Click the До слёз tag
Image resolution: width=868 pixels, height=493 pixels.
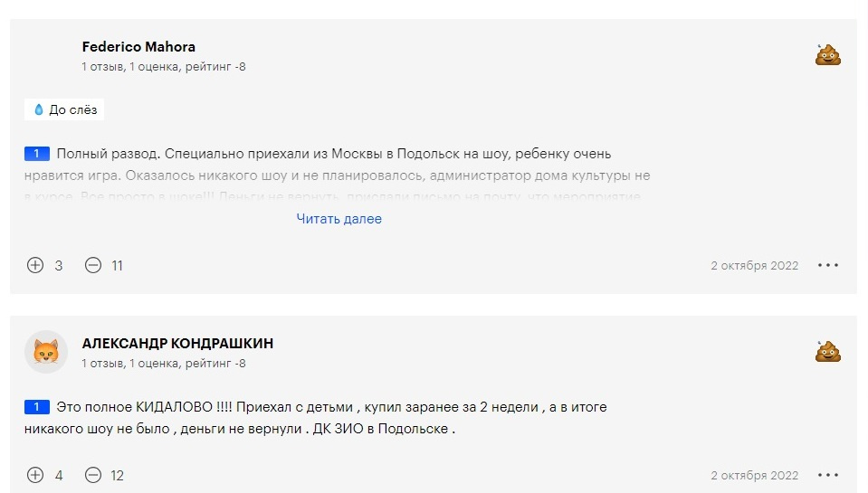pos(64,110)
